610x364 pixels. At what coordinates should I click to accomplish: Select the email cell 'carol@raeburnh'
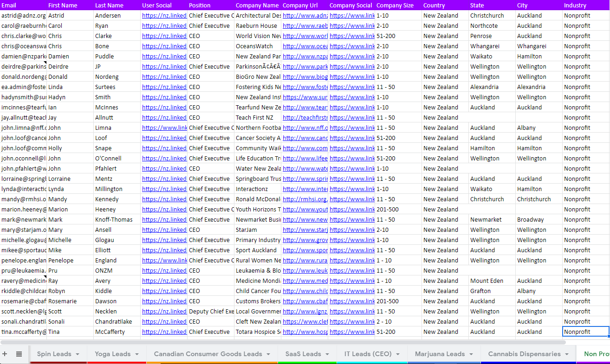pyautogui.click(x=23, y=26)
